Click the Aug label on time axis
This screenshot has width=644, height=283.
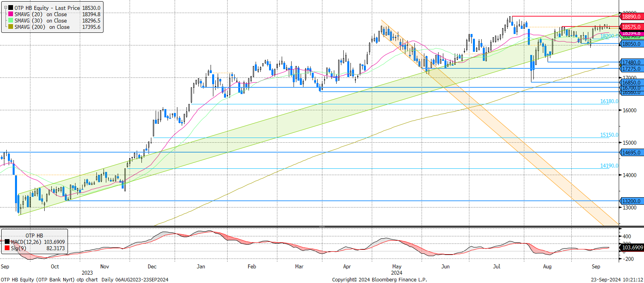[547, 266]
